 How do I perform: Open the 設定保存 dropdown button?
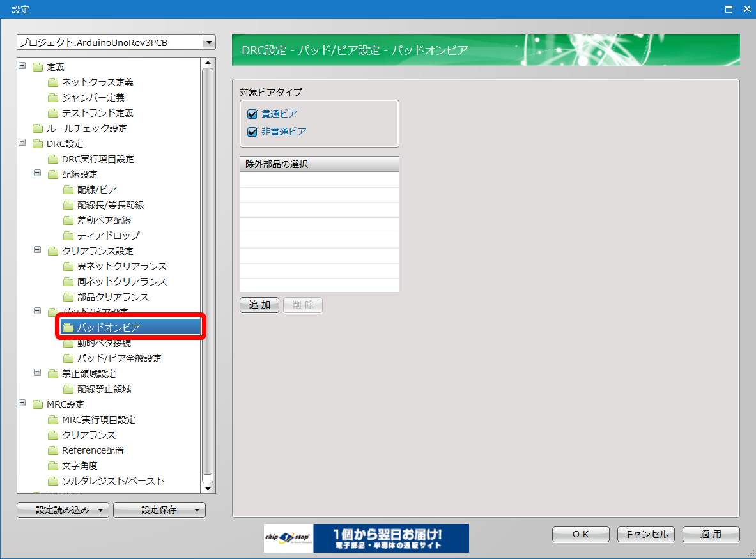[159, 510]
